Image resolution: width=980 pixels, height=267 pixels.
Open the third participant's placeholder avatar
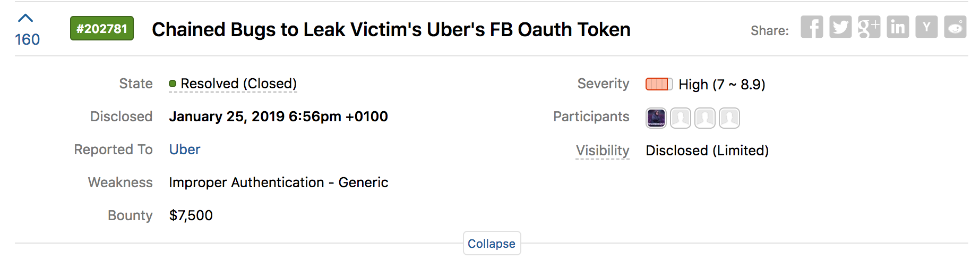pyautogui.click(x=705, y=118)
